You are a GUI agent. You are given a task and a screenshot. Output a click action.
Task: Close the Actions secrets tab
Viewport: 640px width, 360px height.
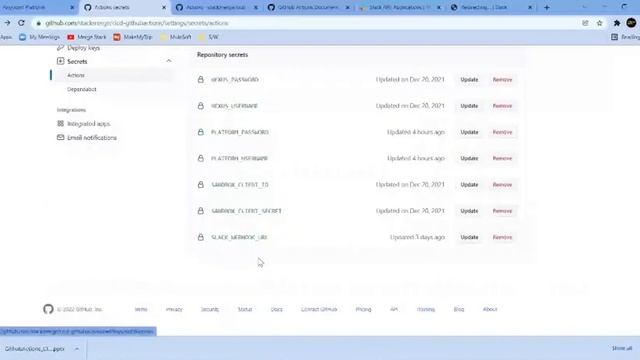pyautogui.click(x=164, y=7)
